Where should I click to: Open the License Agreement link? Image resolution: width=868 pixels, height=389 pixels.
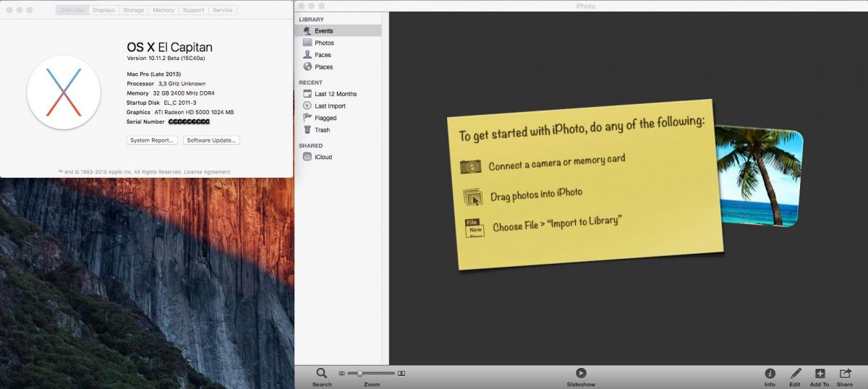[x=207, y=172]
